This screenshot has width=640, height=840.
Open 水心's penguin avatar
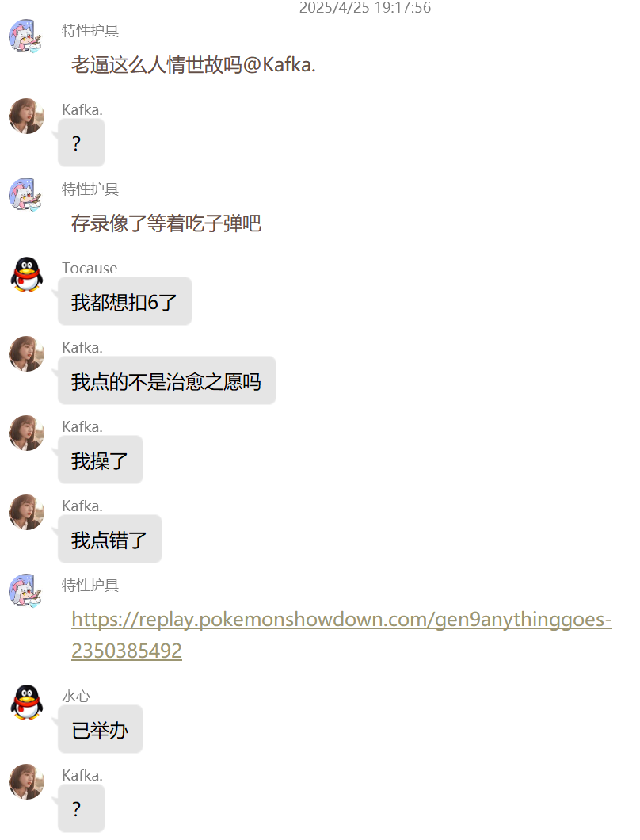(x=26, y=702)
